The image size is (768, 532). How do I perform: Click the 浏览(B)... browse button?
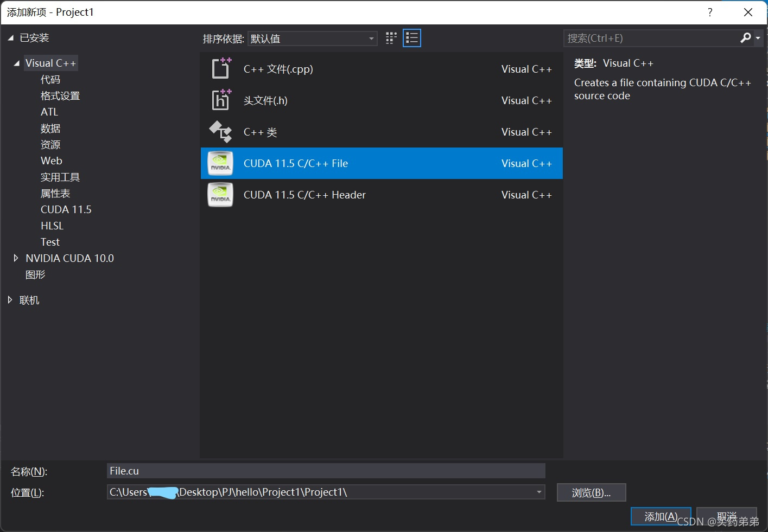coord(591,492)
